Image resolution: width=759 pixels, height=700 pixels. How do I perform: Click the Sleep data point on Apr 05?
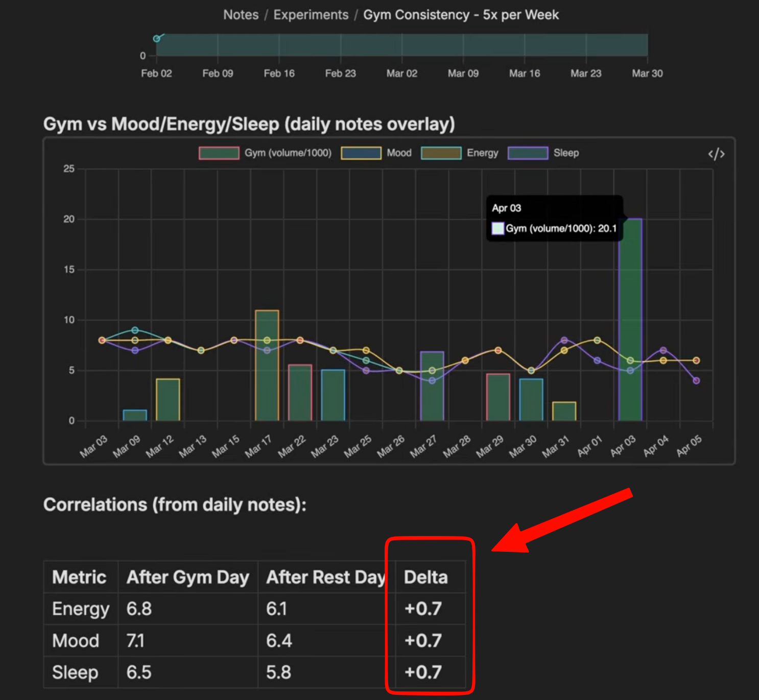point(696,381)
